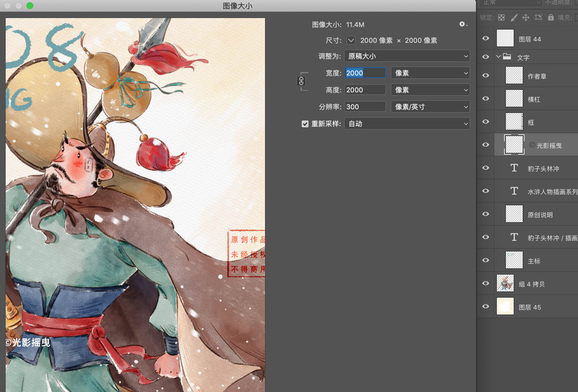Viewport: 578px width, 392px height.
Task: Click the 分辨率 resolution input field
Action: click(365, 107)
